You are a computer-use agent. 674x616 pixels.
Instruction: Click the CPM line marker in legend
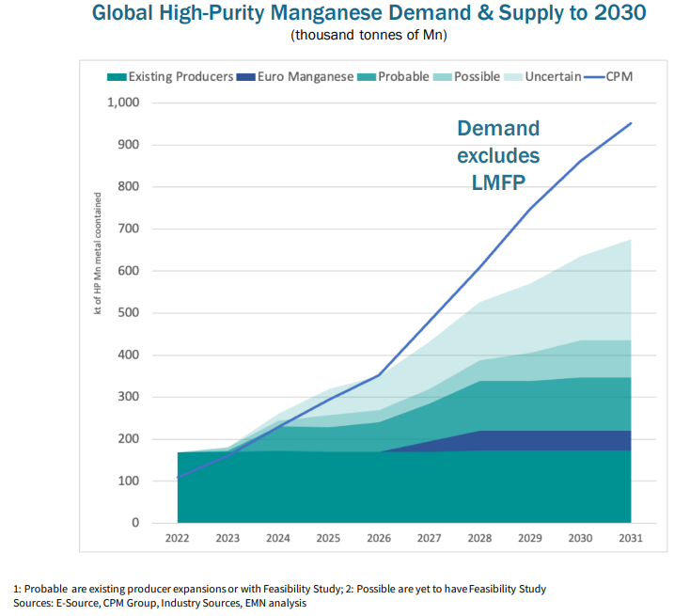(x=595, y=76)
